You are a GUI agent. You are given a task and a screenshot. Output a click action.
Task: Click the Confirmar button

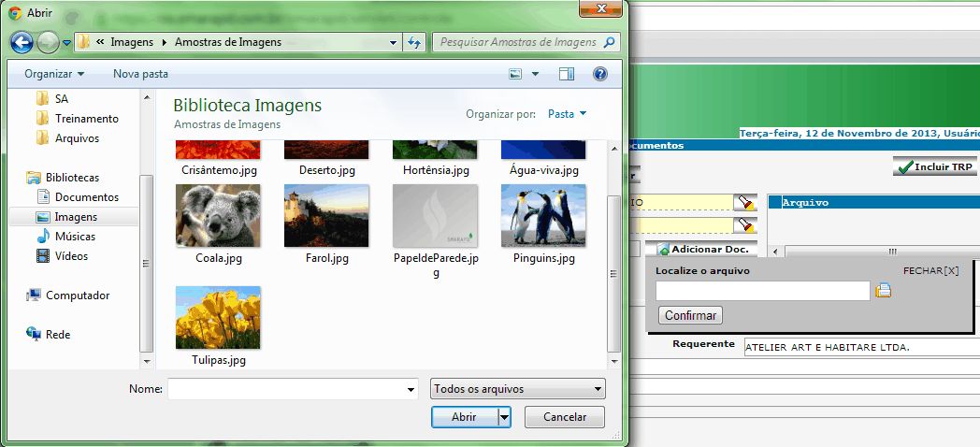pyautogui.click(x=690, y=315)
